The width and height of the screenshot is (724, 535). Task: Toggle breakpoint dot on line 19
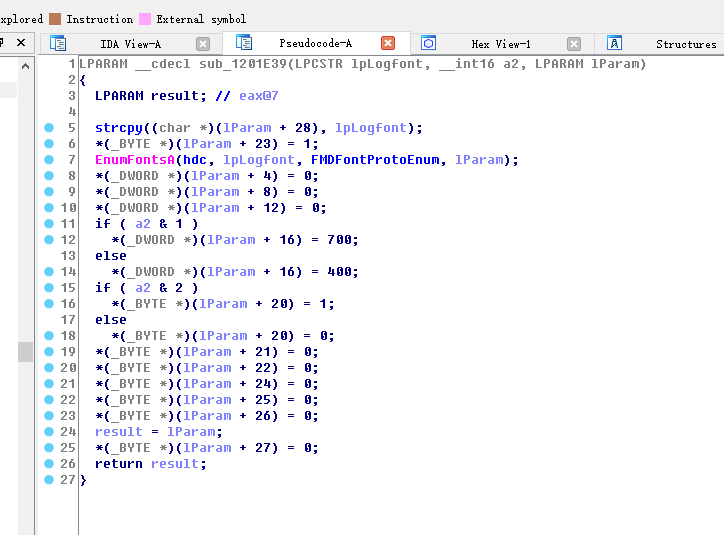[49, 352]
